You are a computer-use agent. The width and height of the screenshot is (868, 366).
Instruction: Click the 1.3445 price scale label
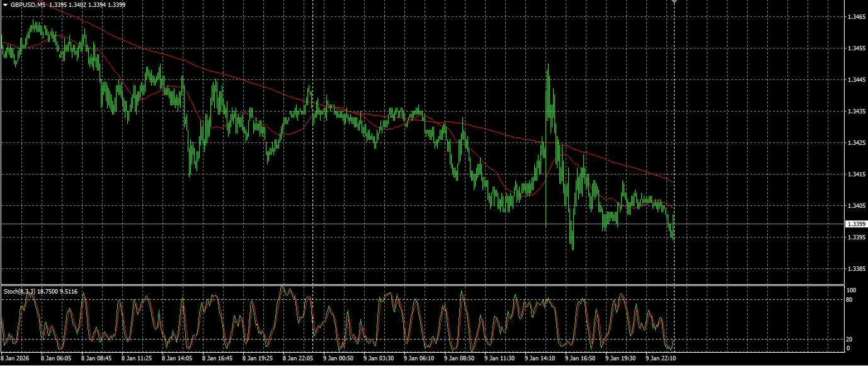click(x=856, y=80)
